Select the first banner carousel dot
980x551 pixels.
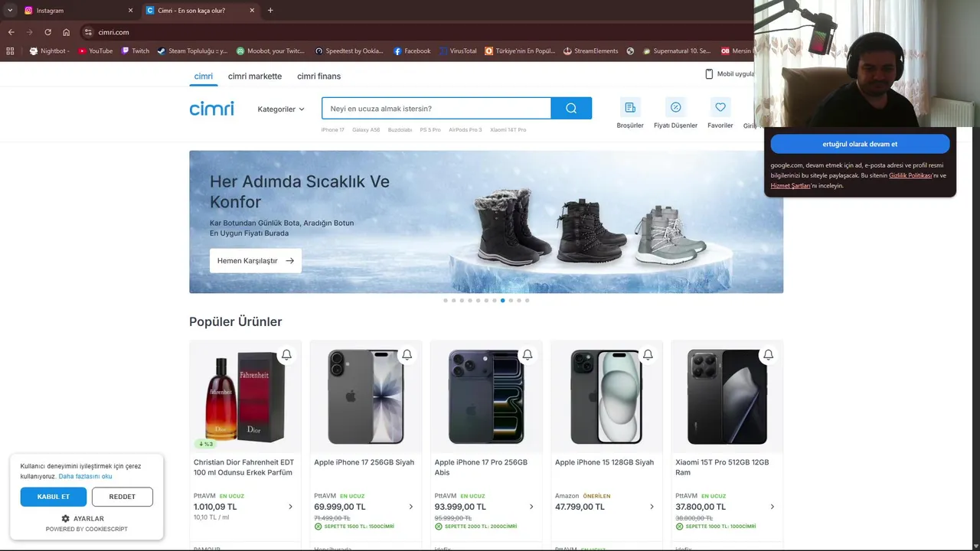(x=446, y=301)
